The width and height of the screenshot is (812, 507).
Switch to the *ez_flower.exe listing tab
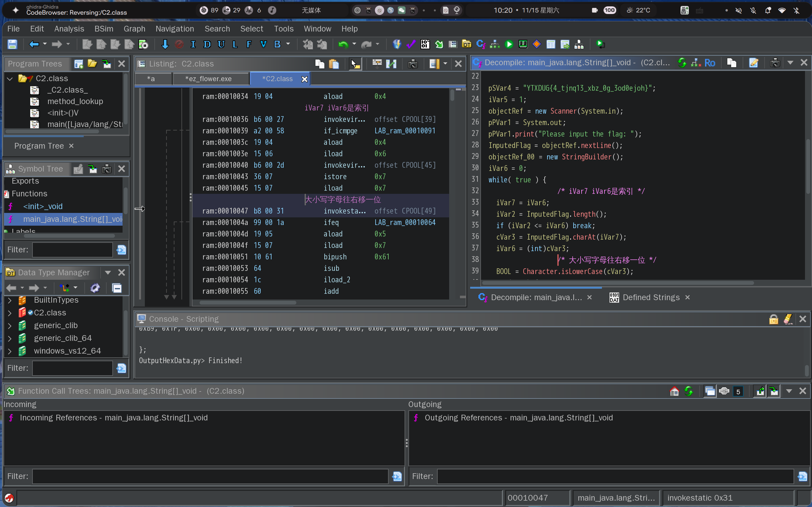click(208, 79)
